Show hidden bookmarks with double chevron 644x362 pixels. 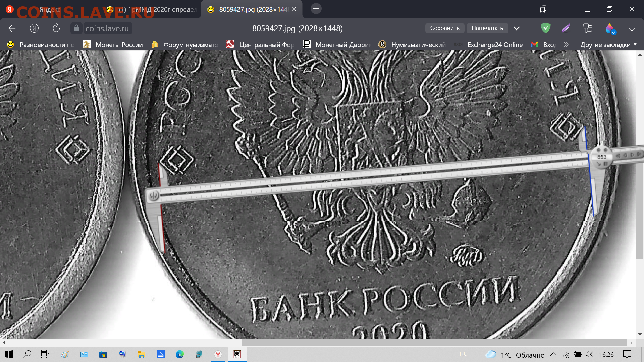click(x=566, y=44)
